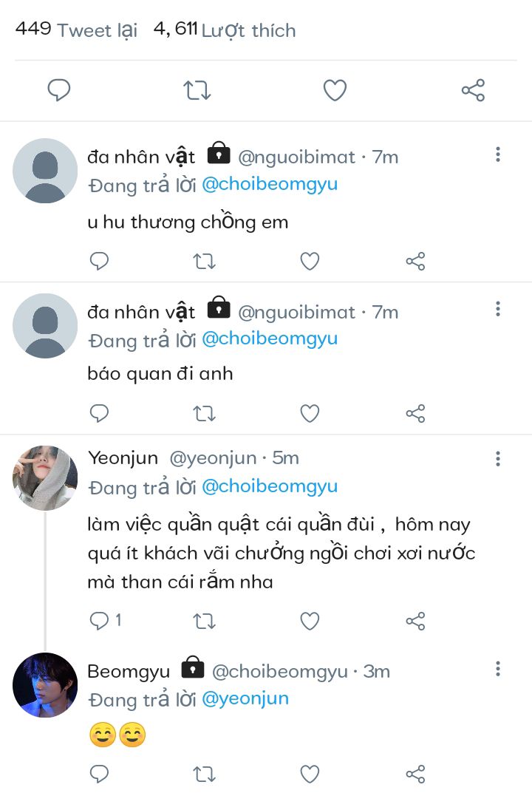Open more options for Yeonjun's tweet
532x793 pixels.
pos(498,458)
